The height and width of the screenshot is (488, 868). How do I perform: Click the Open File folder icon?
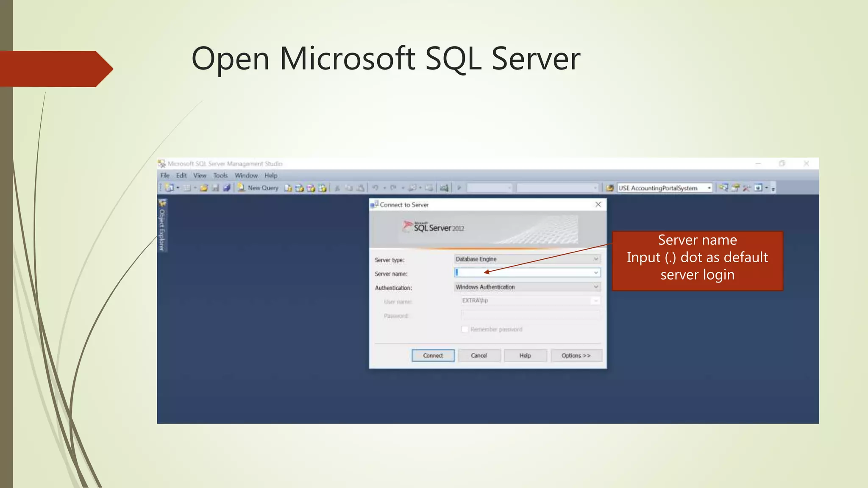coord(204,188)
